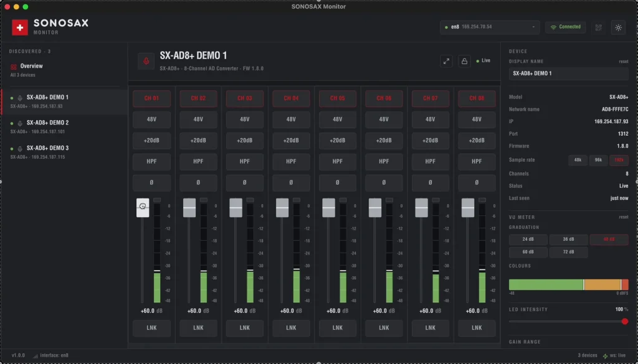Click microphone icon of SX-AD8+ DEMO 2
Image resolution: width=638 pixels, height=364 pixels.
click(20, 123)
